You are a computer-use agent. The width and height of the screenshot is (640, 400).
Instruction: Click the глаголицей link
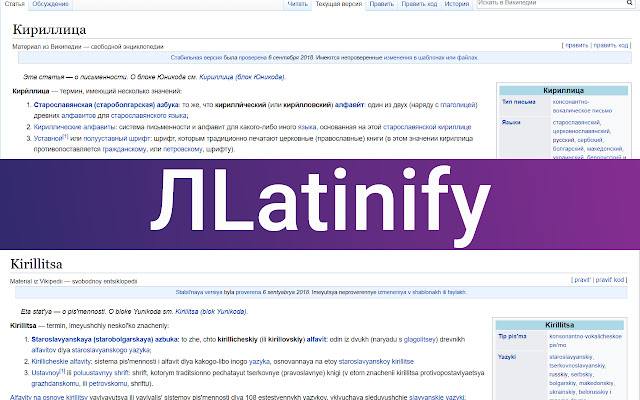coord(458,105)
